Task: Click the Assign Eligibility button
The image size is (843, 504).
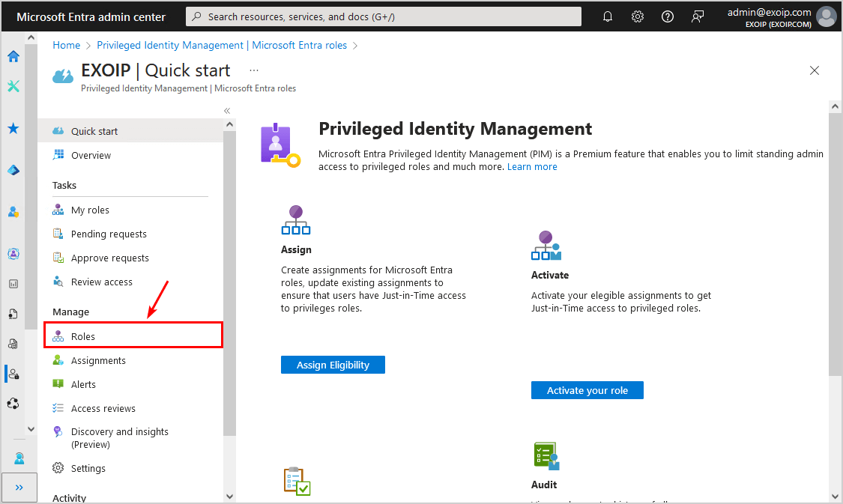Action: pyautogui.click(x=333, y=365)
